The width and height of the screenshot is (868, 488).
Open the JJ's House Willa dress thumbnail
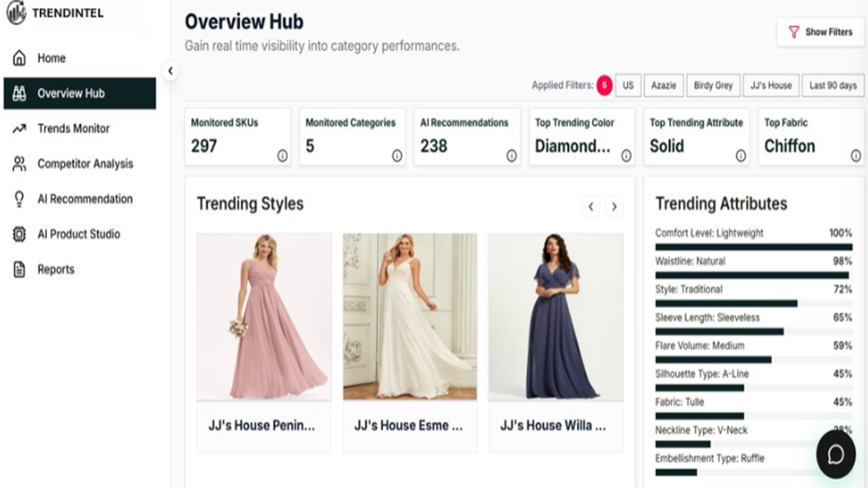point(555,317)
